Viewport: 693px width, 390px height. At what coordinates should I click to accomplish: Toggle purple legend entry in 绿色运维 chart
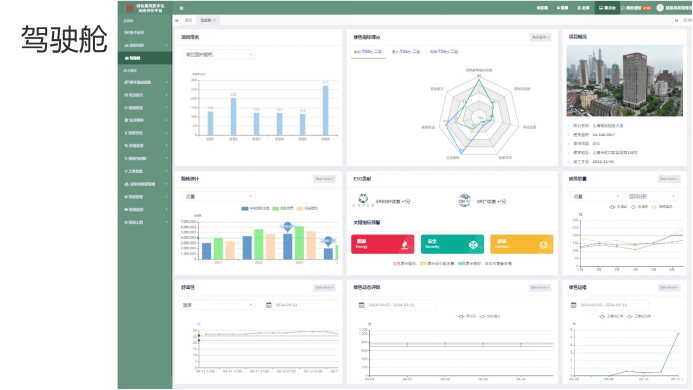[x=611, y=316]
